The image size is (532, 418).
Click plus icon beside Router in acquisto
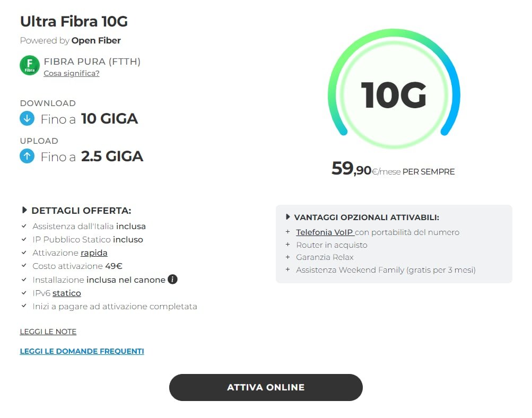(287, 245)
